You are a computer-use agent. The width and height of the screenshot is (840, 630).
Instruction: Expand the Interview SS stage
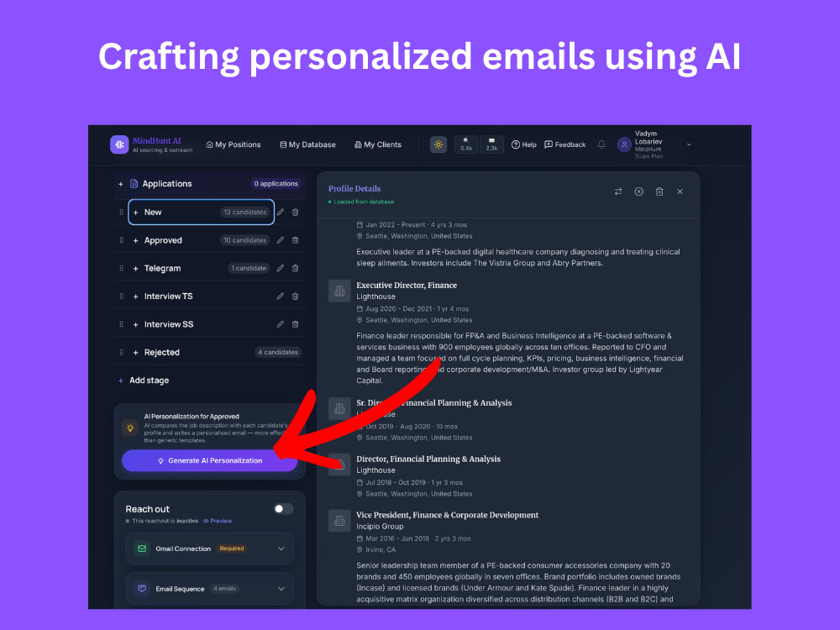[135, 324]
